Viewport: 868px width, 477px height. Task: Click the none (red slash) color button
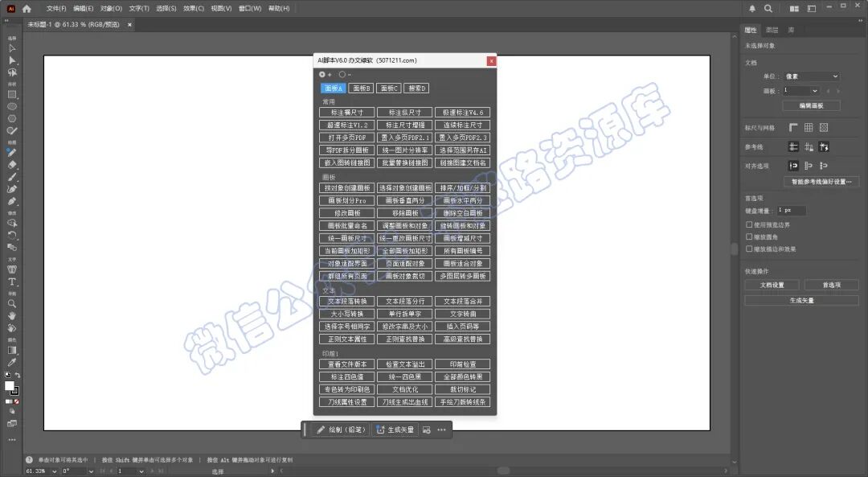tap(16, 401)
